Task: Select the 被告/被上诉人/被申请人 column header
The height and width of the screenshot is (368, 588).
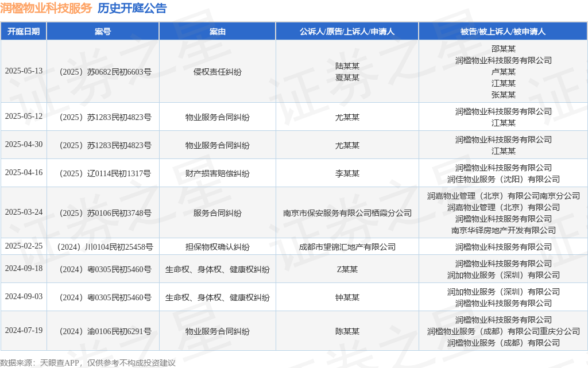Action: [x=503, y=32]
